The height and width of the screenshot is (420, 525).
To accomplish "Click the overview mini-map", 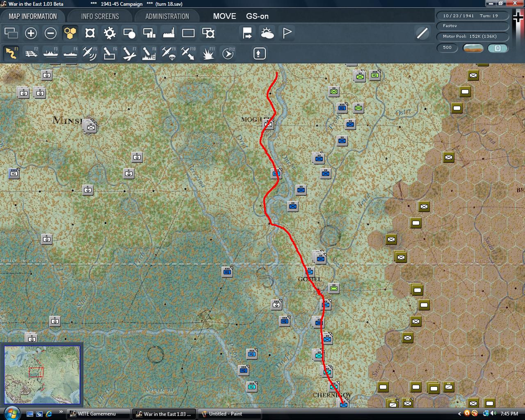I will (x=42, y=375).
